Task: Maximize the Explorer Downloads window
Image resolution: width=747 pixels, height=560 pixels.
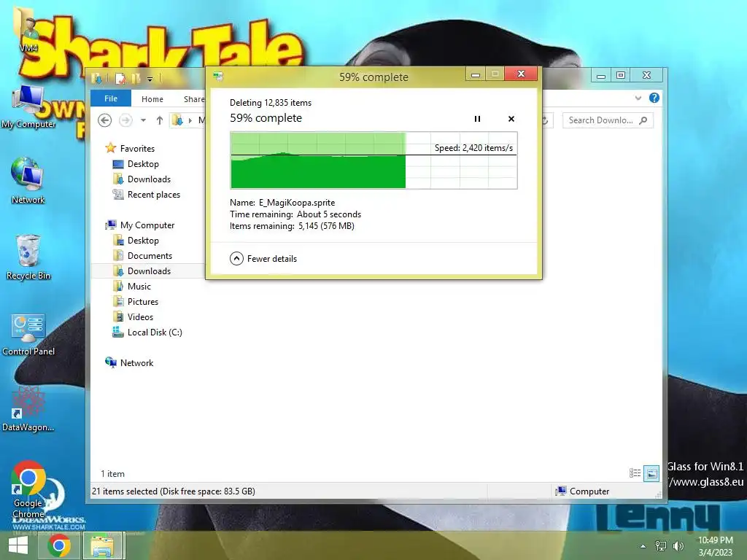Action: (x=621, y=75)
